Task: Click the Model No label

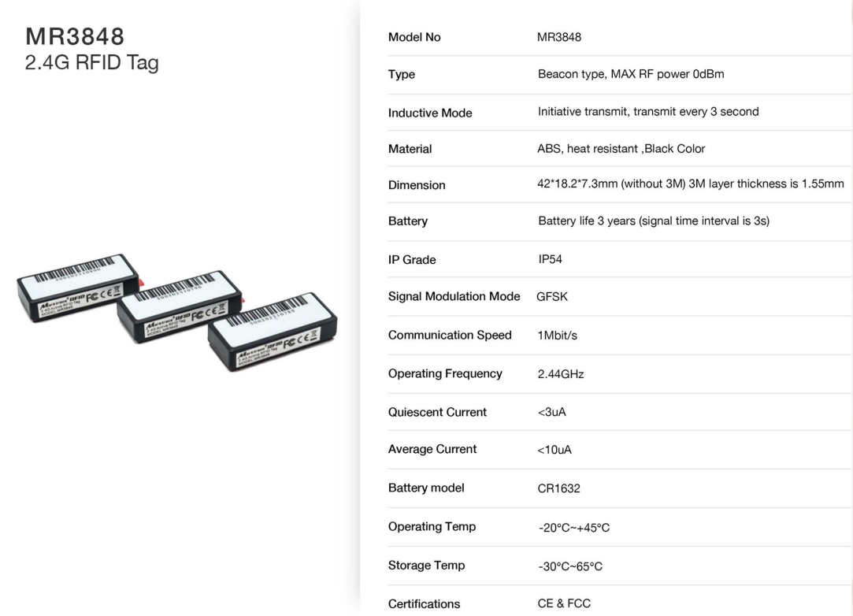Action: pyautogui.click(x=414, y=37)
